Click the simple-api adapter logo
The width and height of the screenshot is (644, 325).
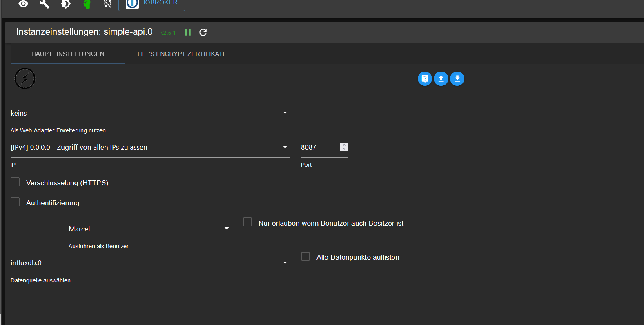pos(25,78)
